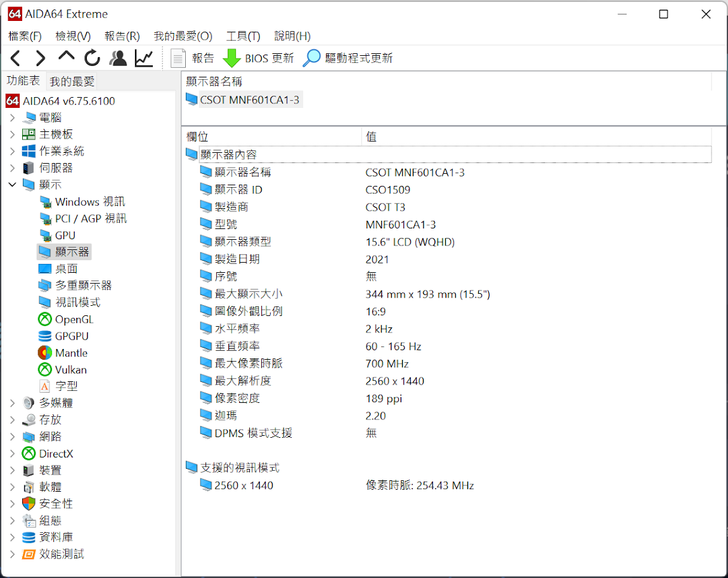This screenshot has height=578, width=728.
Task: Expand the 存放 tree node
Action: (13, 420)
